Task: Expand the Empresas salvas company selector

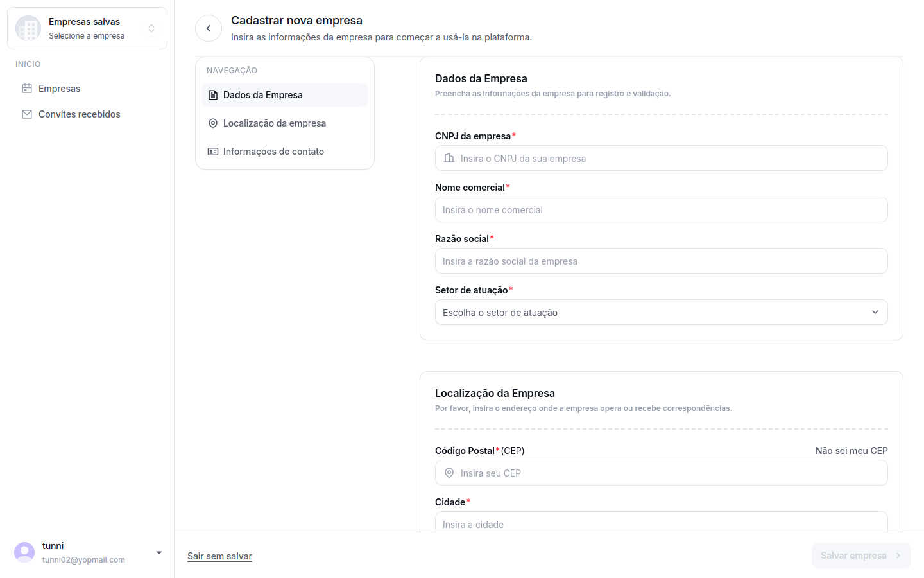Action: click(x=87, y=28)
